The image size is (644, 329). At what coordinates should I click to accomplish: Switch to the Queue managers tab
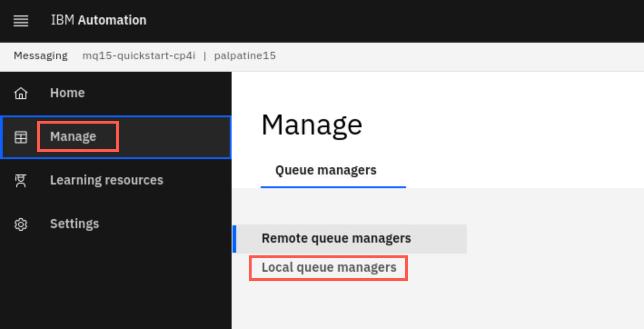(333, 170)
